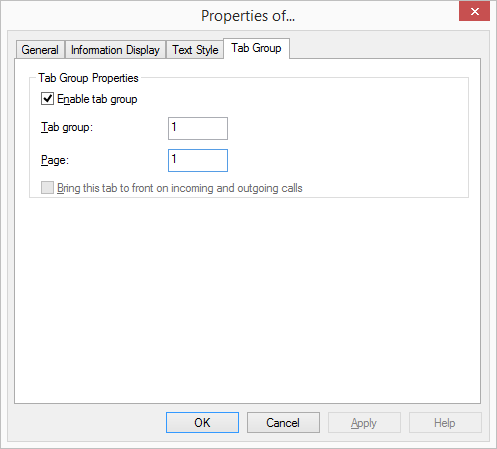Dismiss changes with the Cancel button
Viewport: 497px width, 449px height.
(283, 422)
